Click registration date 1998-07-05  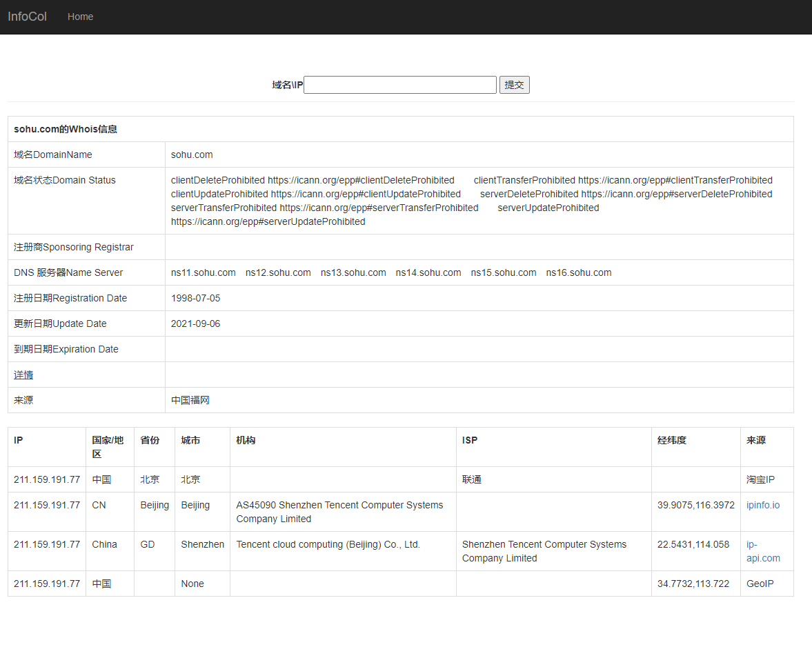tap(196, 298)
